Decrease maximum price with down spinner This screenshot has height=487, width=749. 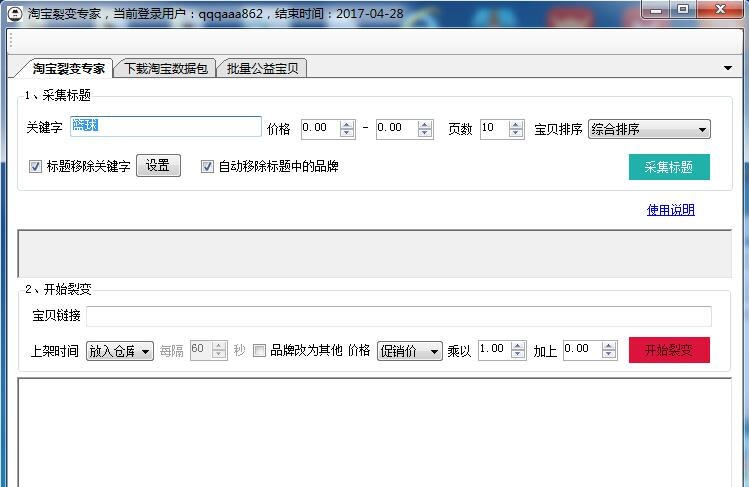point(425,134)
